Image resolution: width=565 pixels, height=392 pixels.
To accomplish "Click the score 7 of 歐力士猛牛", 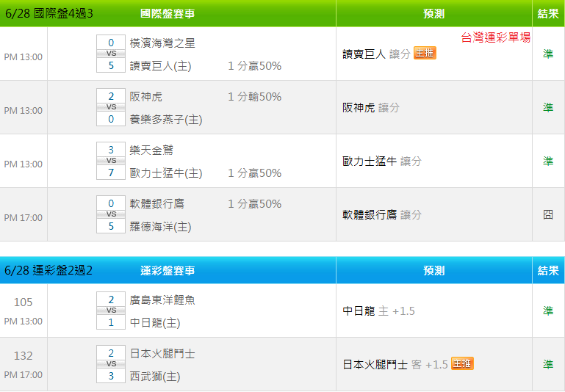I will [x=111, y=173].
